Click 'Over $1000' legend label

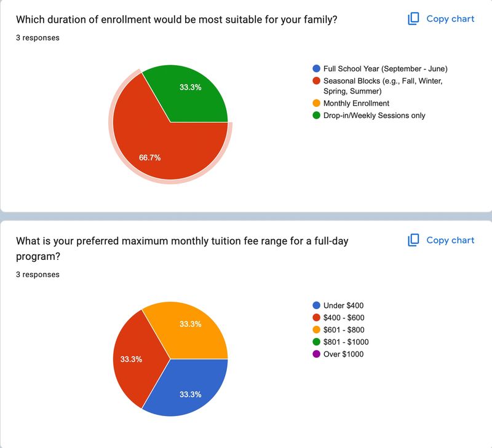point(343,354)
